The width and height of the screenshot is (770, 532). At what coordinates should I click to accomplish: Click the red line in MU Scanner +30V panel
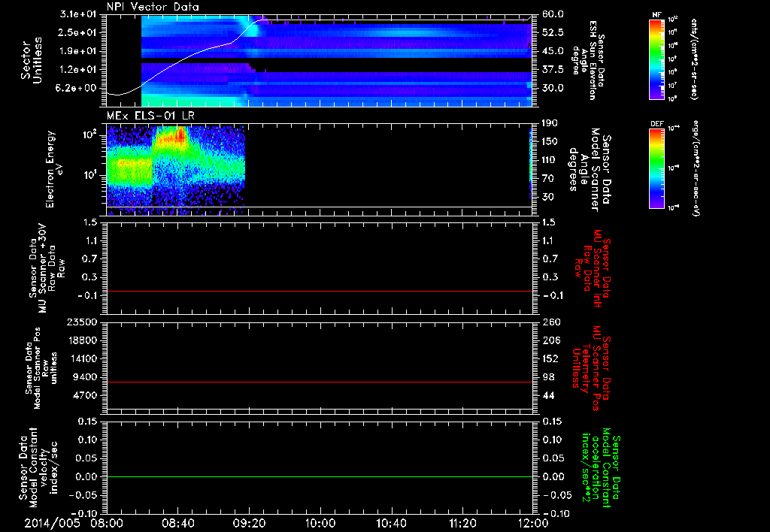[x=320, y=292]
